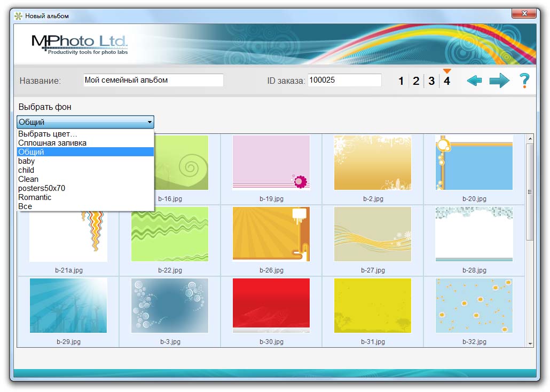The image size is (550, 392).
Task: Collapse the Общий background category dropdown
Action: (x=85, y=122)
